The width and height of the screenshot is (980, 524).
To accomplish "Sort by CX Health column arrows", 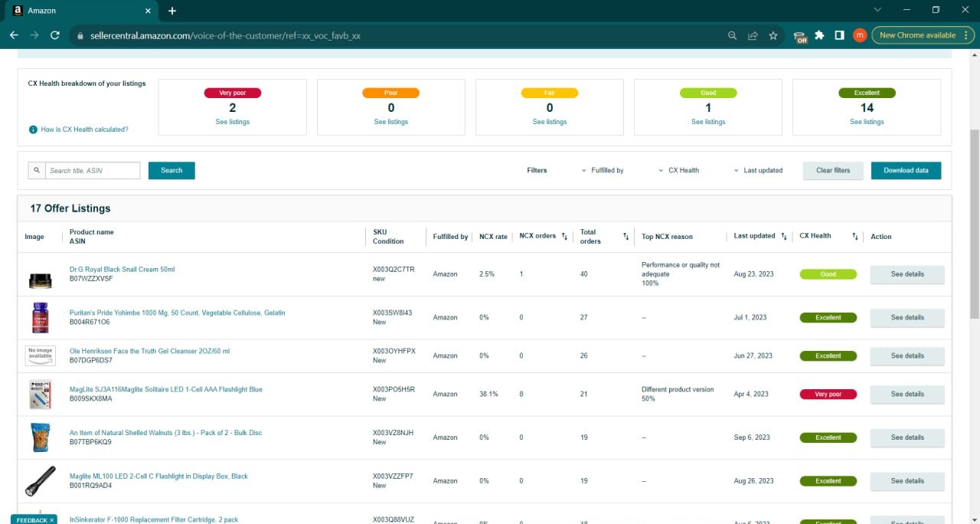I will coord(855,236).
